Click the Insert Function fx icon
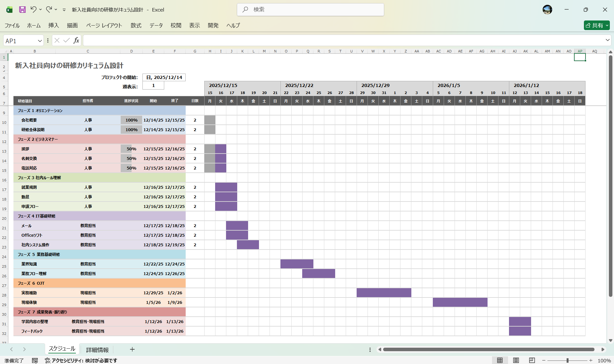The image size is (614, 364). [76, 40]
